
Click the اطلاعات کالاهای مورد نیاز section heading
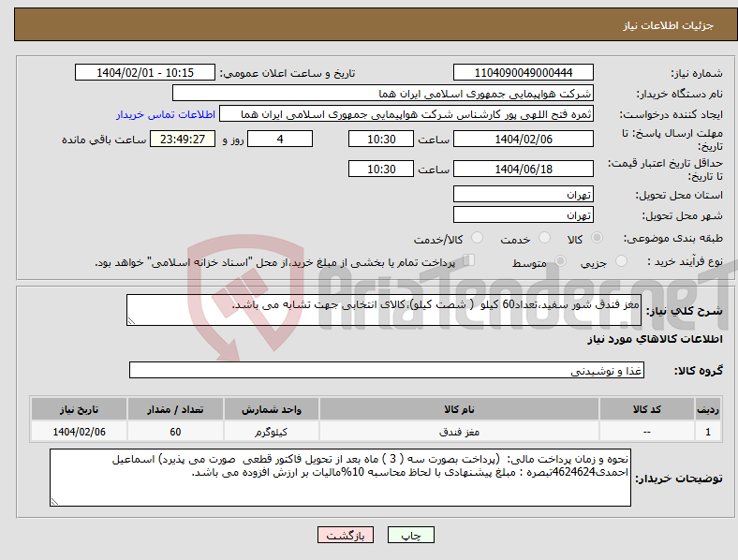[655, 339]
